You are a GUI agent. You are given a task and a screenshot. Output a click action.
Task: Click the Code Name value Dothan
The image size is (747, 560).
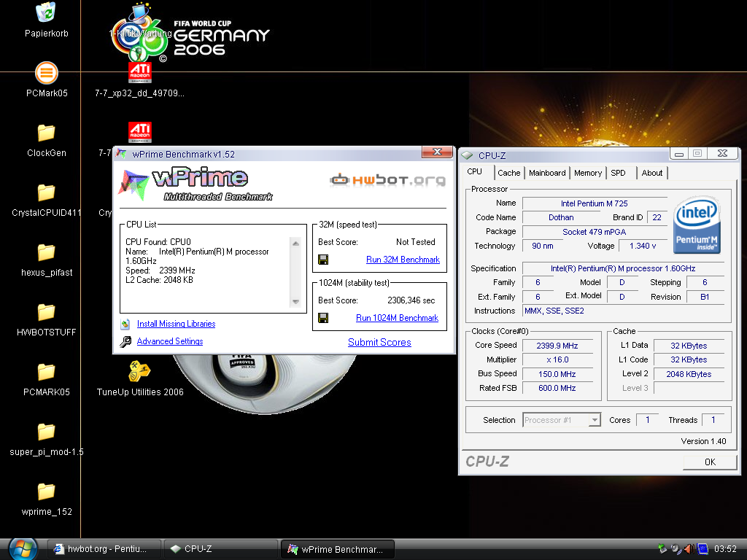[561, 217]
